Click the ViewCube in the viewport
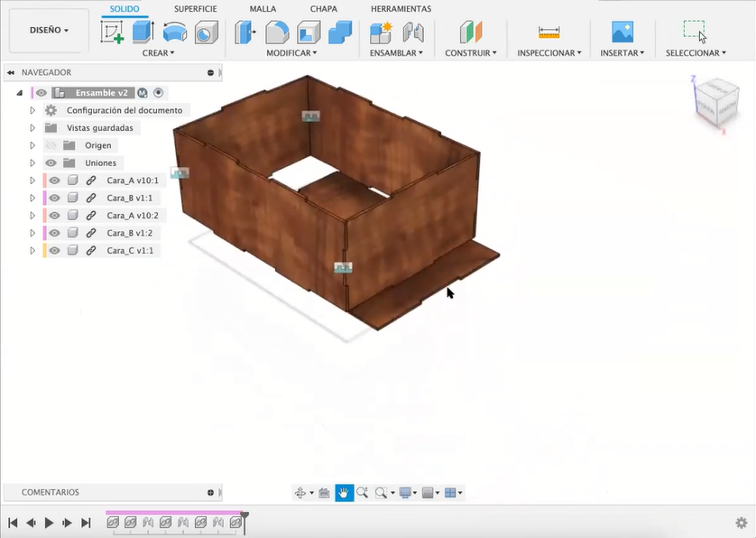This screenshot has height=538, width=756. 717,103
